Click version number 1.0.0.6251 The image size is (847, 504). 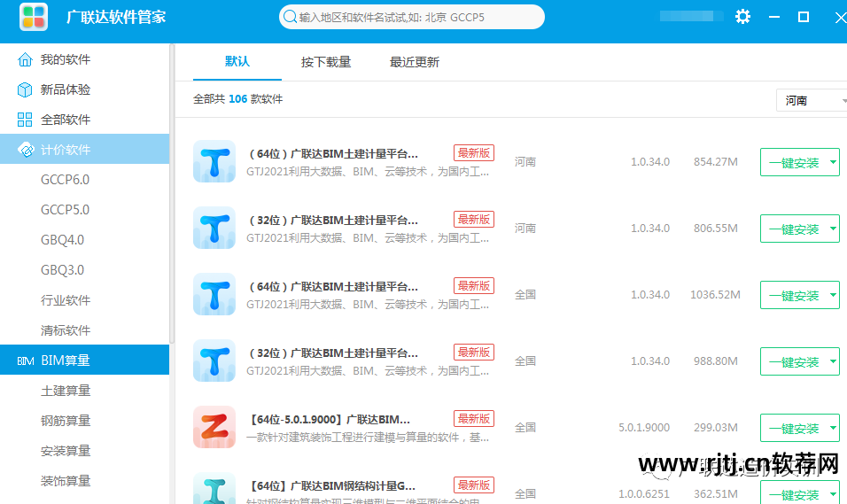[644, 493]
